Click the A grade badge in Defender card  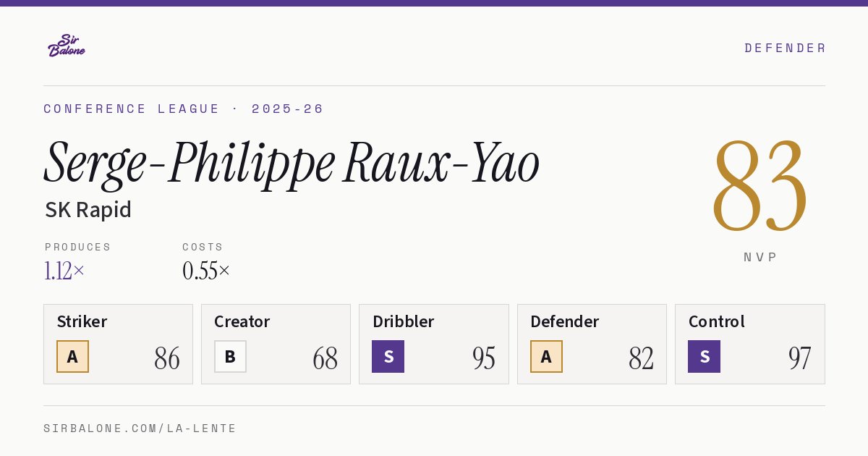[x=546, y=357]
